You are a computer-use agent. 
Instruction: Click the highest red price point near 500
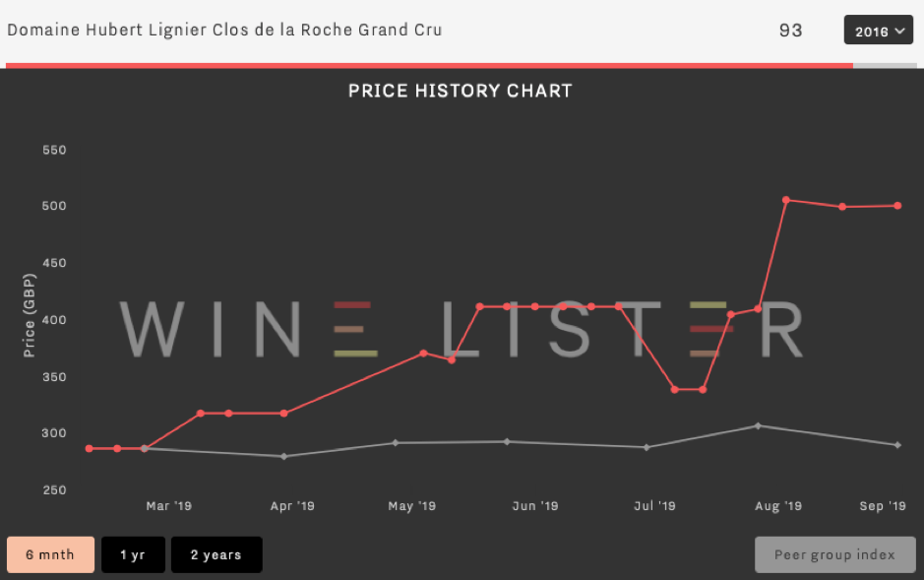click(786, 201)
